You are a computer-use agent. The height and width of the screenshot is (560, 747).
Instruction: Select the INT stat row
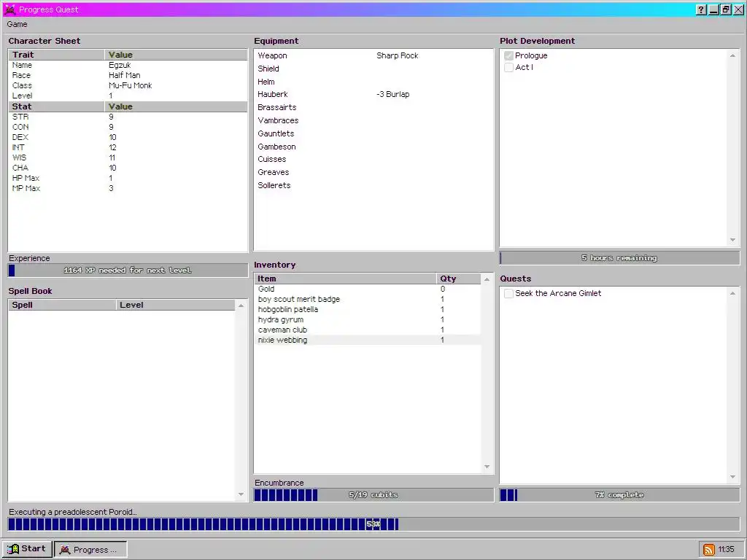pos(128,147)
